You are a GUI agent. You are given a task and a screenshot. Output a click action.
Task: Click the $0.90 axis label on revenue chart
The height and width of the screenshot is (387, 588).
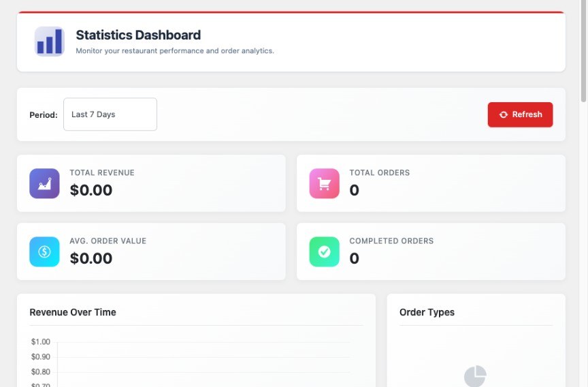41,357
